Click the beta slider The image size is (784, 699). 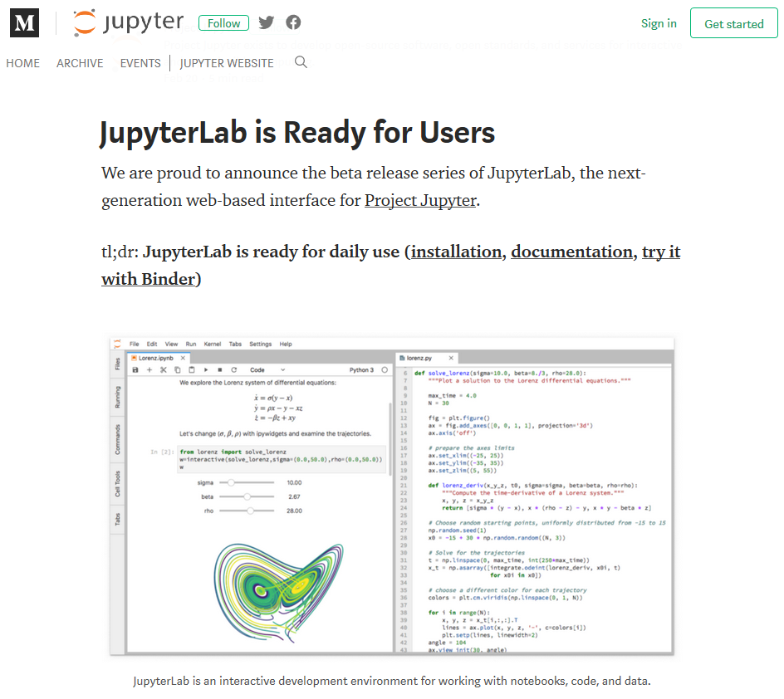tap(247, 497)
